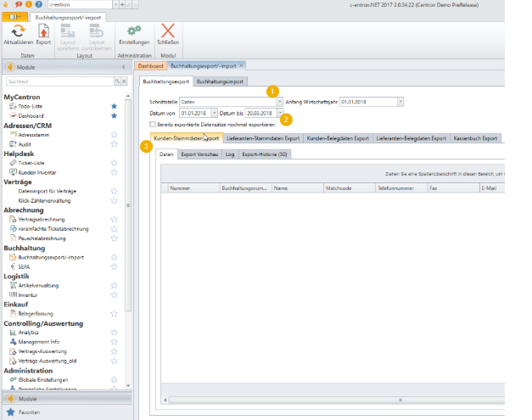Click the Matchcode column header

point(337,188)
